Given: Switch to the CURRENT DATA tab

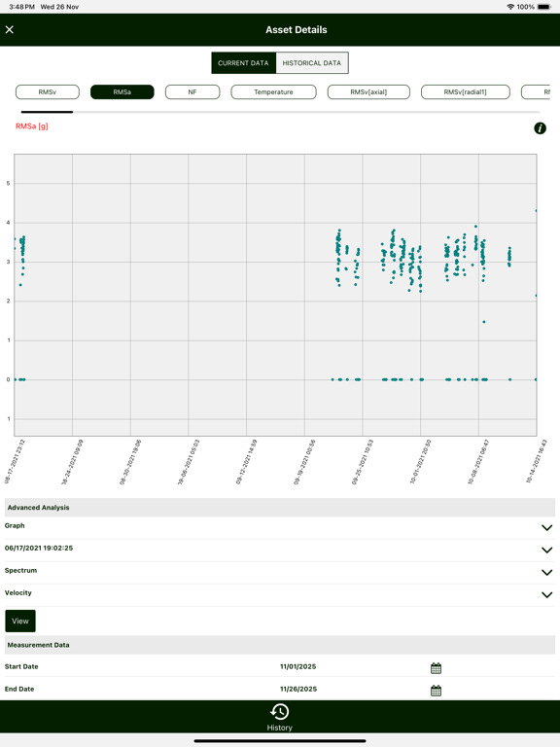Looking at the screenshot, I should click(x=243, y=63).
